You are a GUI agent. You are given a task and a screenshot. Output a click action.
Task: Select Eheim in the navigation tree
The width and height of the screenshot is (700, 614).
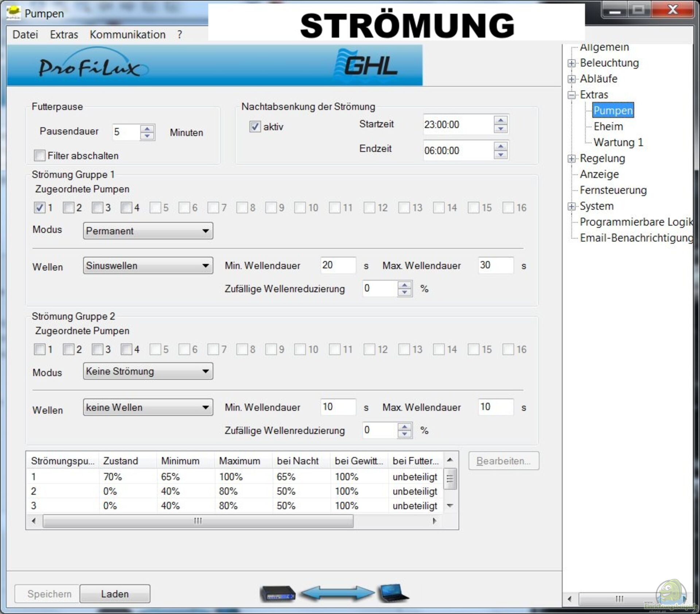point(608,126)
